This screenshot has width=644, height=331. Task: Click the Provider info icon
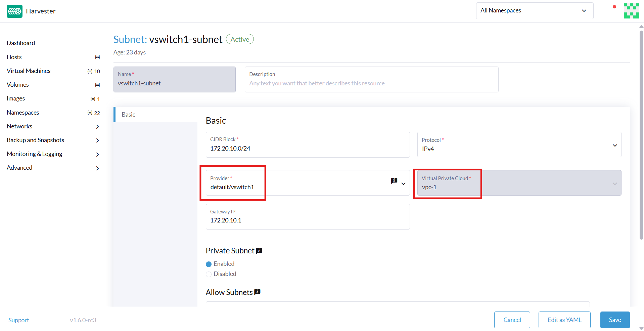pos(394,181)
